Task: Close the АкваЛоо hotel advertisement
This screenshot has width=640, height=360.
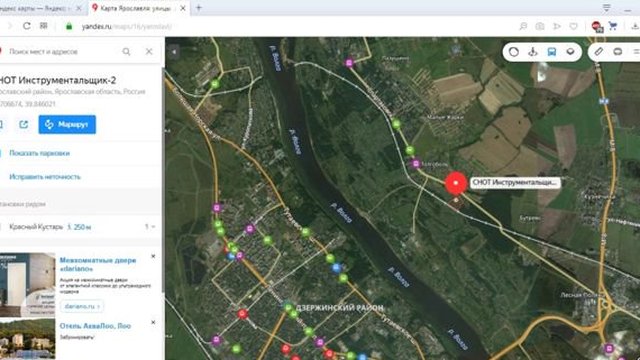Action: coord(153,322)
